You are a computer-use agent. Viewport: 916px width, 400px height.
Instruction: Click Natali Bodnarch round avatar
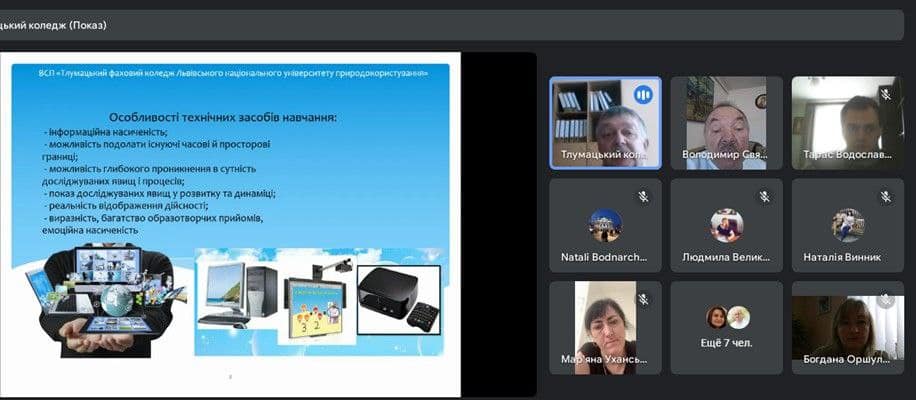pos(605,225)
